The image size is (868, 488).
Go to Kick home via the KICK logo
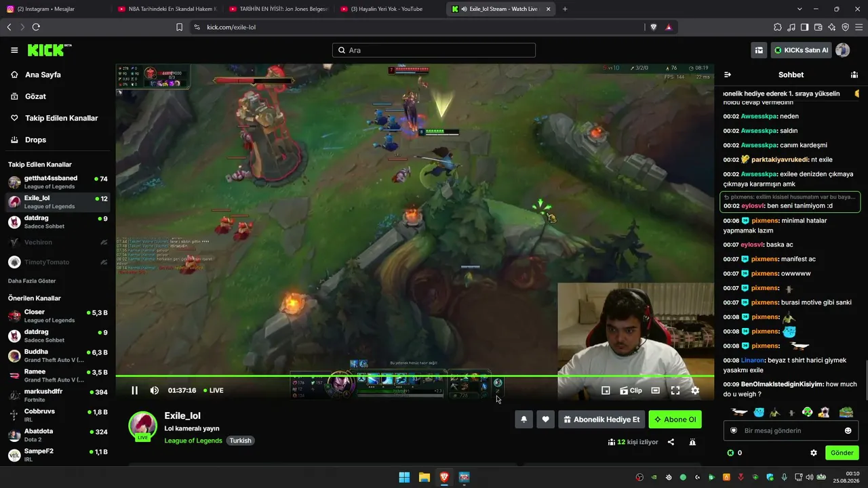click(49, 50)
